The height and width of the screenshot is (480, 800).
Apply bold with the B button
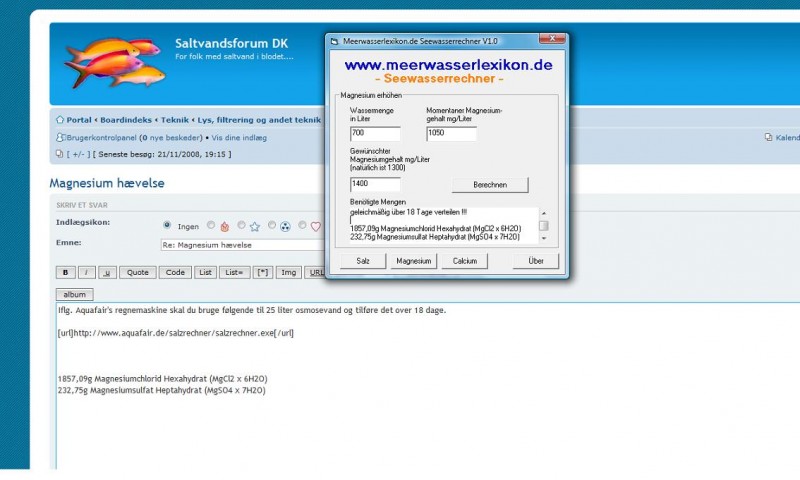(x=65, y=272)
